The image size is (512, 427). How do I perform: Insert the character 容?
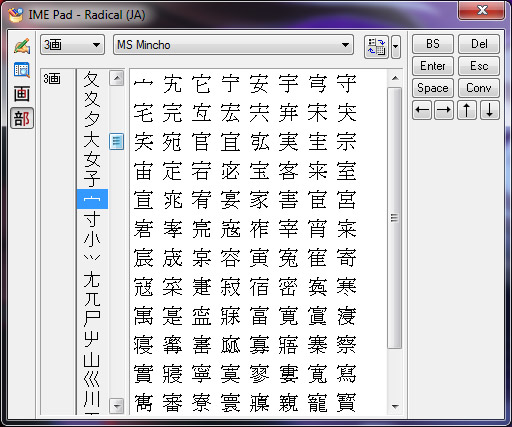[x=230, y=258]
